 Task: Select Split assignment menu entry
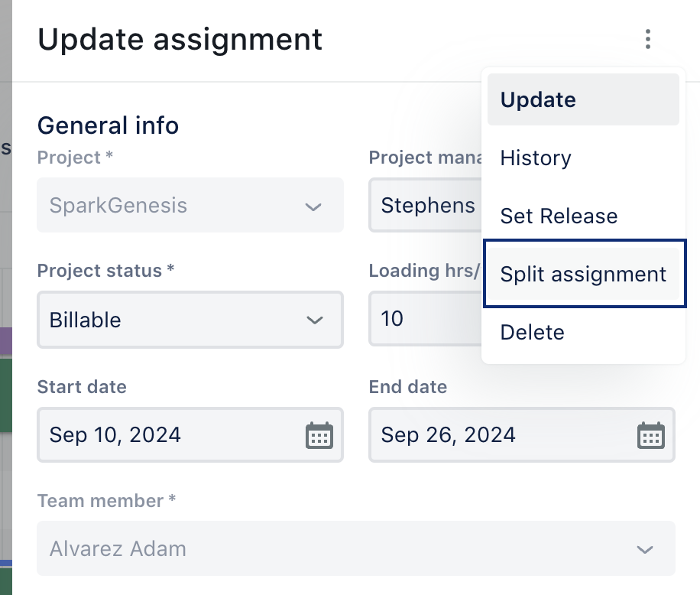point(583,274)
